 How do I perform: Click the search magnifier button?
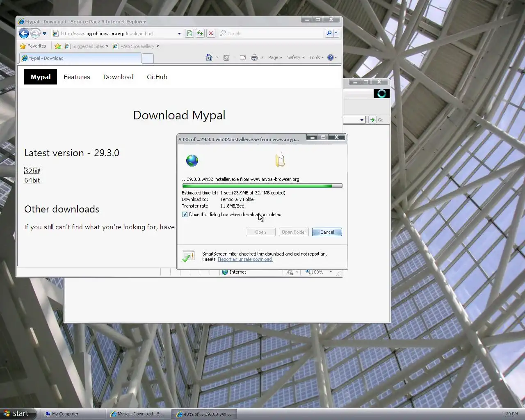(329, 34)
